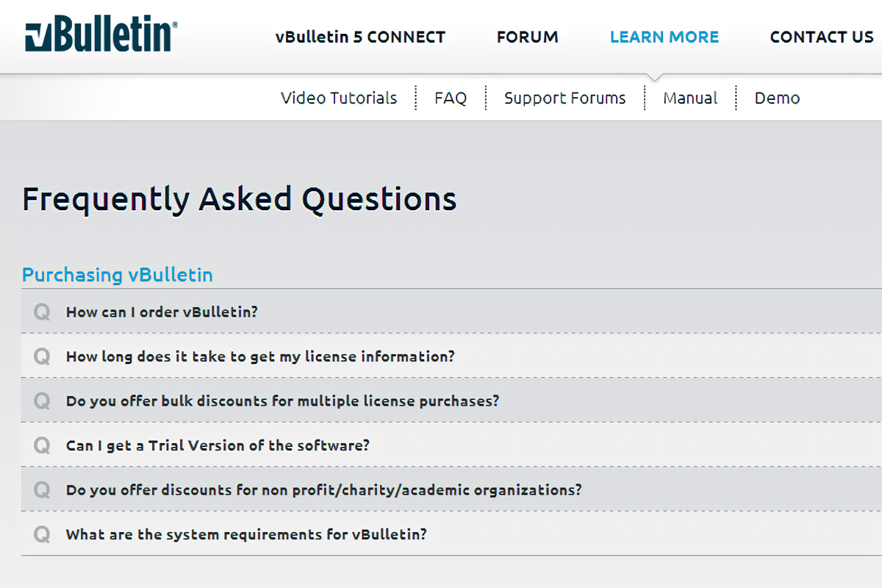Go to the FORUM navigation item
The image size is (882, 588).
pos(527,37)
